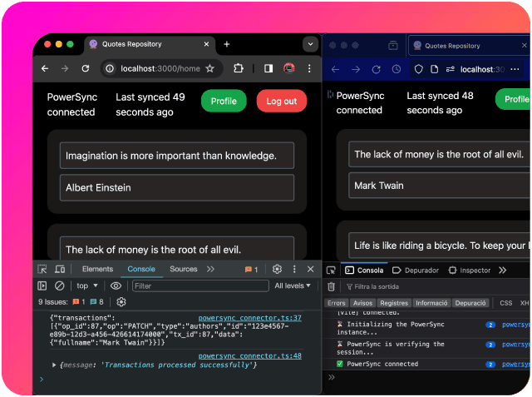This screenshot has width=532, height=397.
Task: Open the Chrome extensions puzzle icon
Action: click(x=239, y=68)
